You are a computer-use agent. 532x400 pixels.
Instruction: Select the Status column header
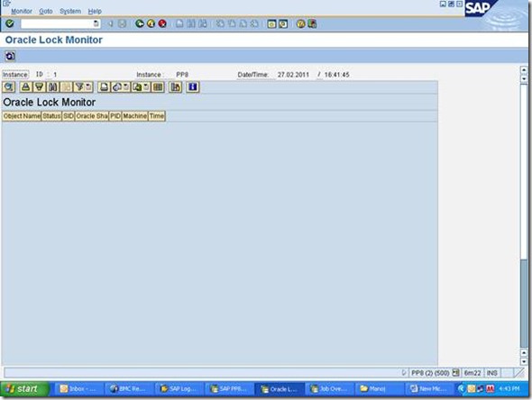[51, 116]
